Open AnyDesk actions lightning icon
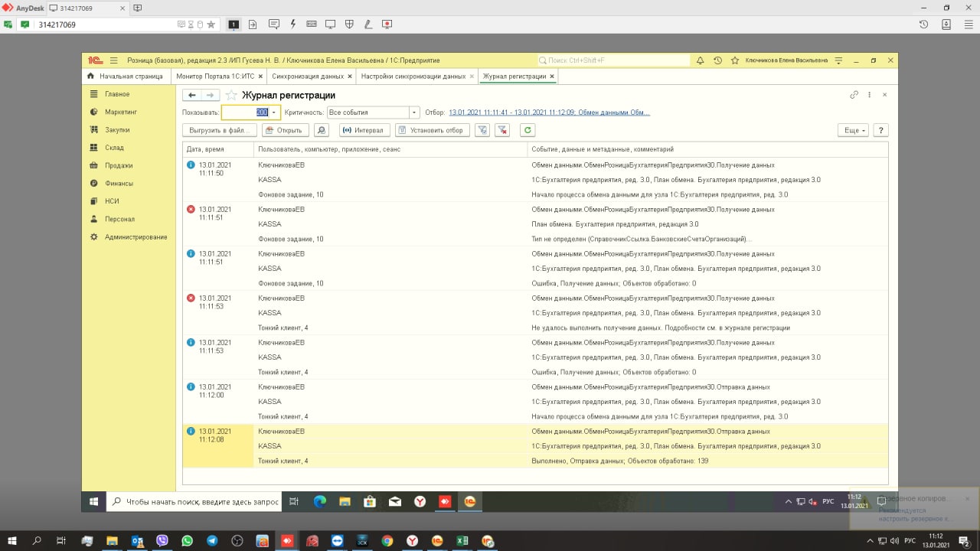The width and height of the screenshot is (980, 551). tap(293, 24)
